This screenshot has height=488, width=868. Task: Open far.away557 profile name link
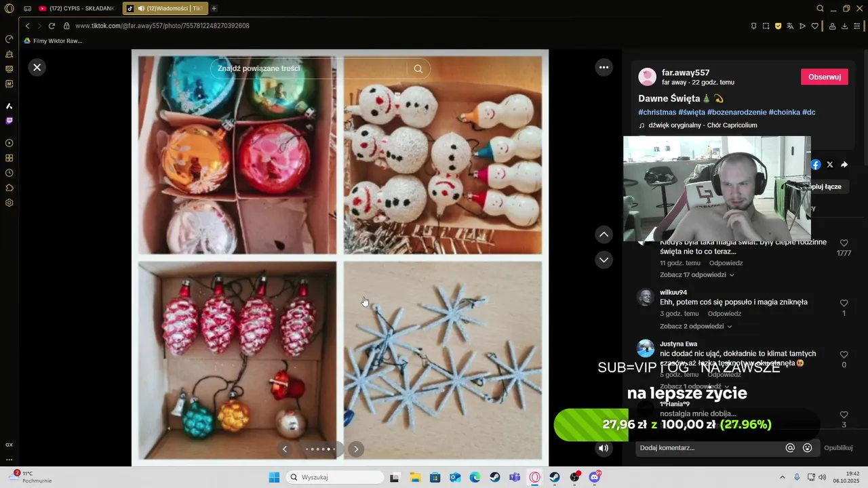[686, 73]
